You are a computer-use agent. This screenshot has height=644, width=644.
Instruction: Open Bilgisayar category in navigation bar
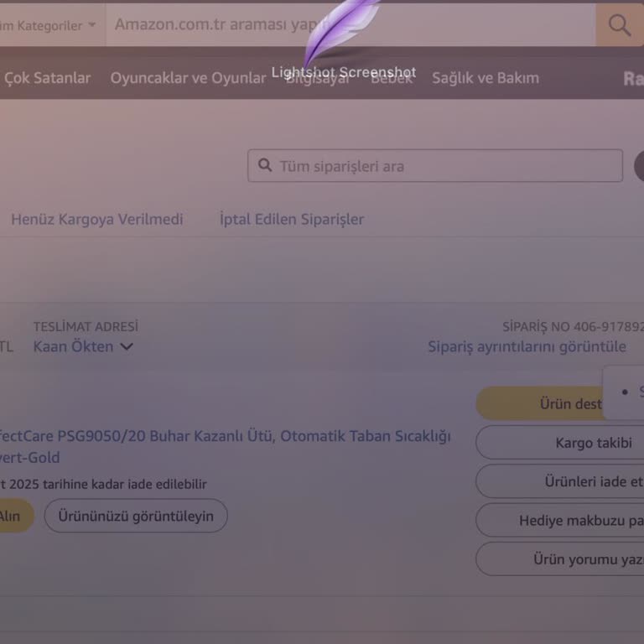point(317,78)
